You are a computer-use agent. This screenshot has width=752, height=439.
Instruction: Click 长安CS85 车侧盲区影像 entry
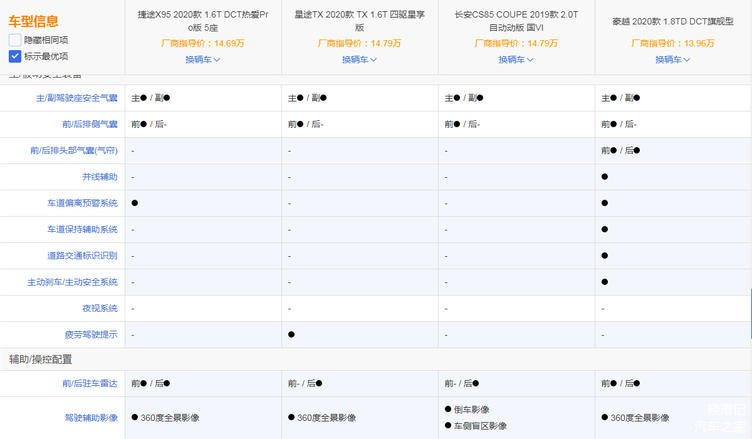pos(476,426)
